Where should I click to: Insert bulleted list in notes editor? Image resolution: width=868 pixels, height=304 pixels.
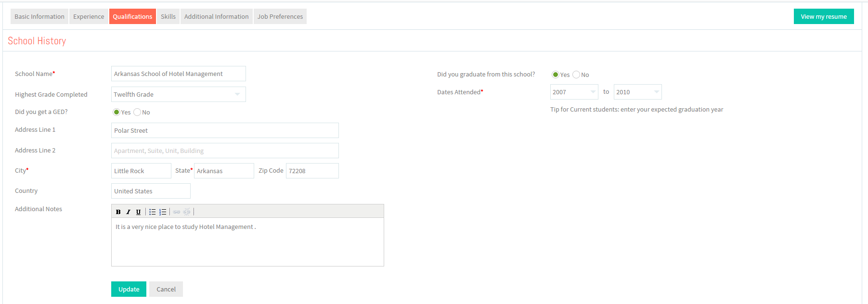click(x=152, y=212)
